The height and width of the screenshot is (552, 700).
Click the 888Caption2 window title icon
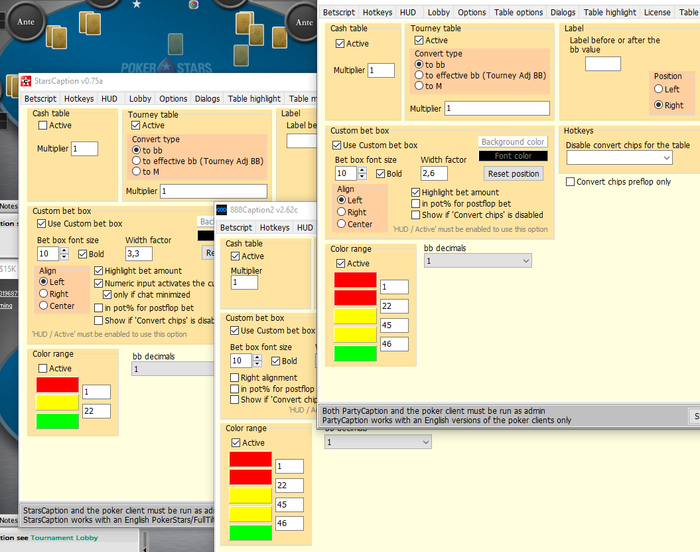pyautogui.click(x=222, y=210)
